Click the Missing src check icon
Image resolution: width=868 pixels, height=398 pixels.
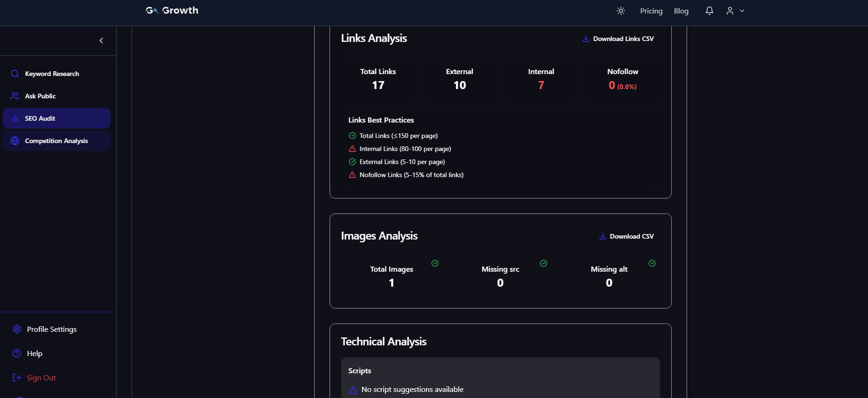point(544,263)
